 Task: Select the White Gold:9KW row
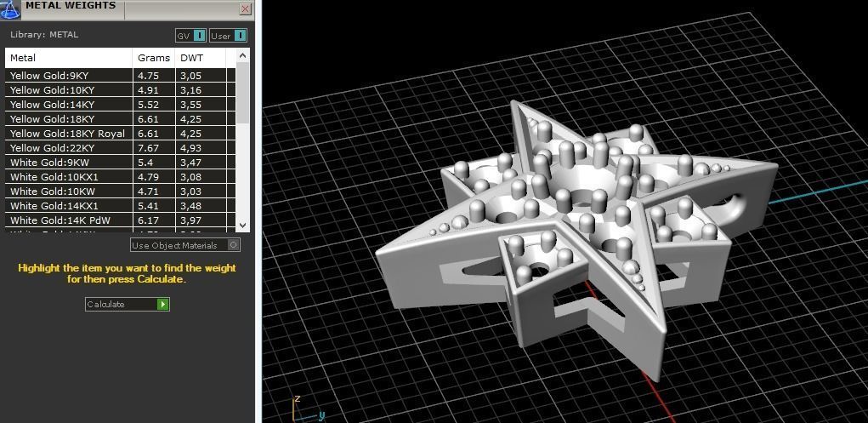coord(120,163)
